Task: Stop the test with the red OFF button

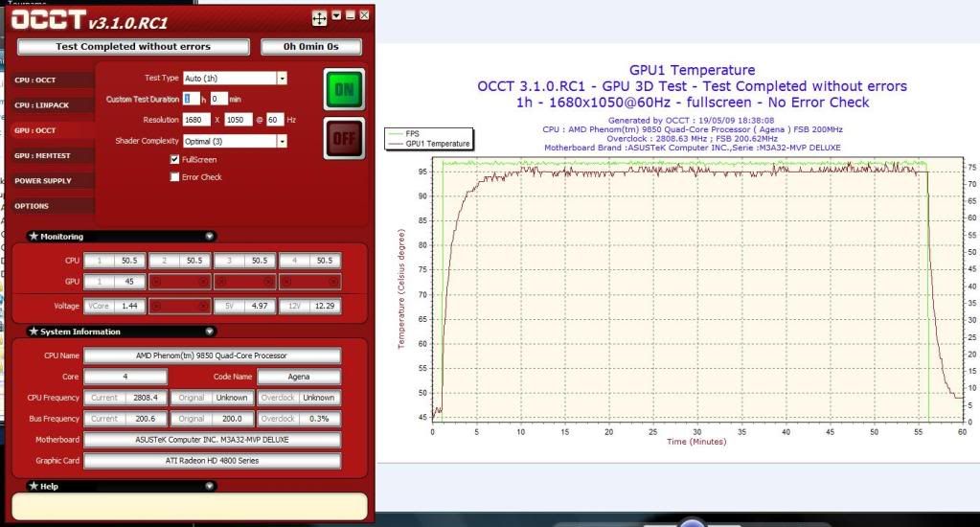Action: click(x=344, y=138)
